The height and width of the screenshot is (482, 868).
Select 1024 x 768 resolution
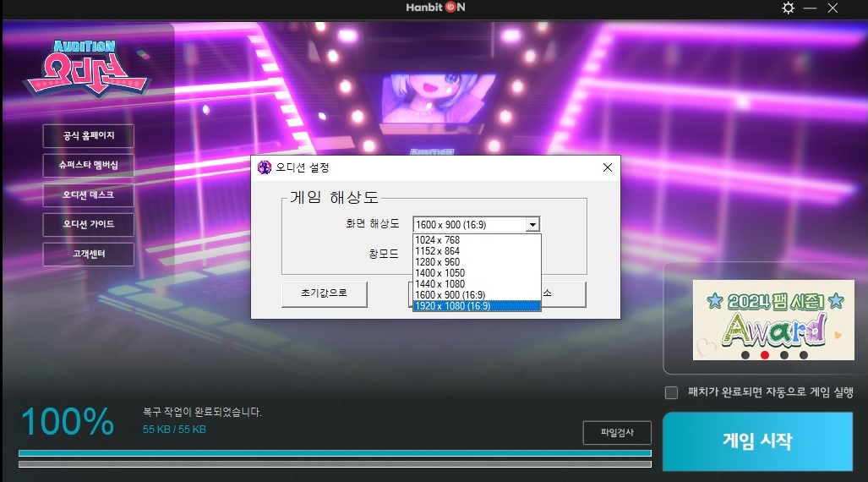(477, 240)
